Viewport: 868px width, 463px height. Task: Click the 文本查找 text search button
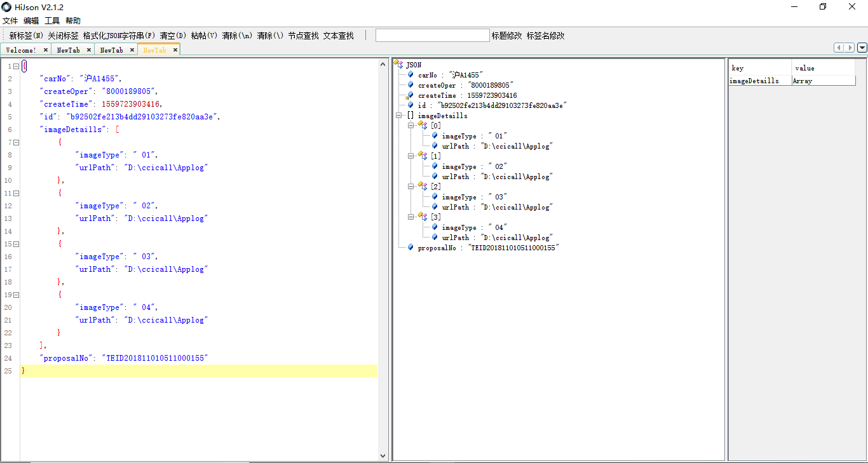pyautogui.click(x=339, y=36)
